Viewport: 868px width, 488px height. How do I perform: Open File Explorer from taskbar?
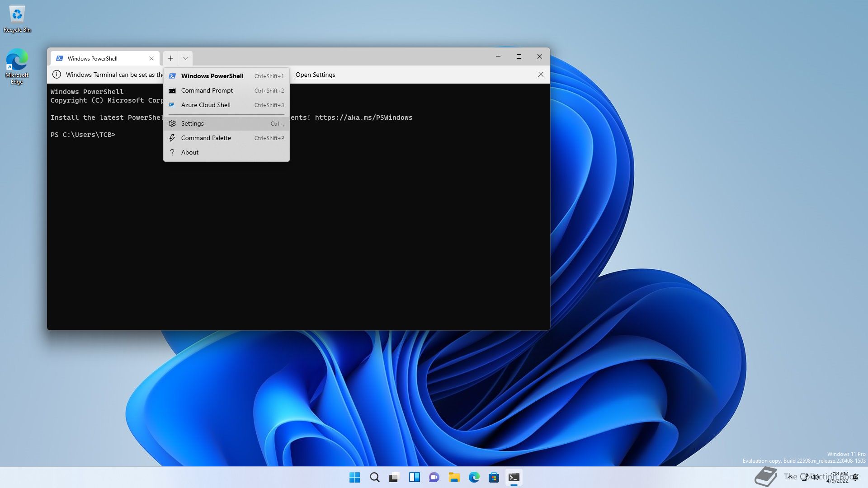click(454, 477)
